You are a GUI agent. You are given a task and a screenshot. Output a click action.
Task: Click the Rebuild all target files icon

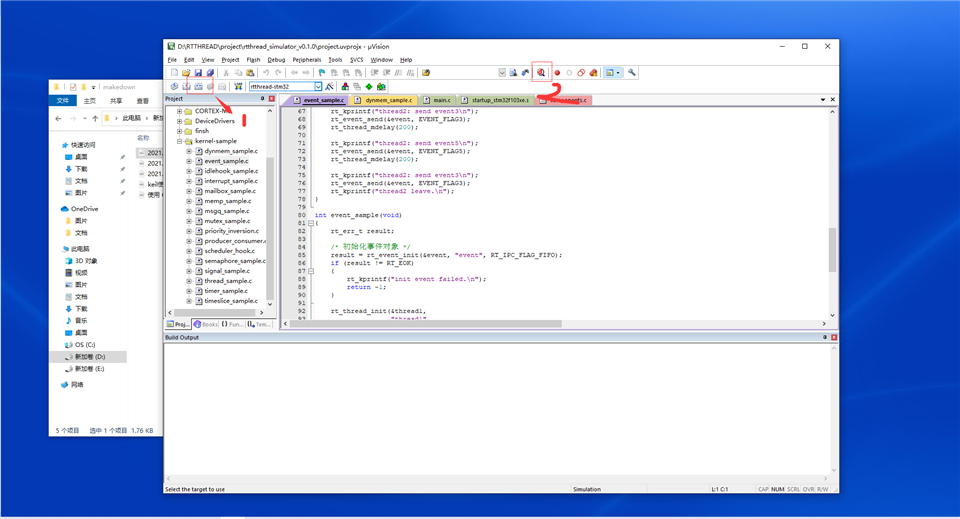coord(198,86)
